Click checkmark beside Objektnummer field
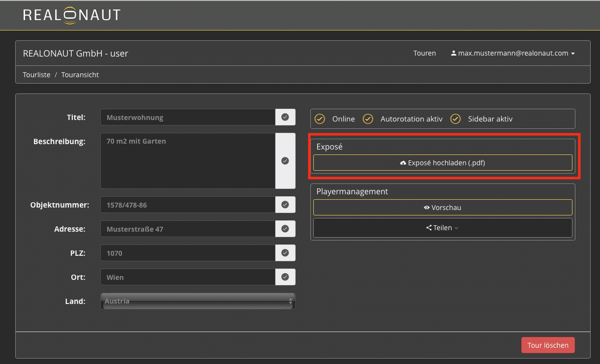Image resolution: width=600 pixels, height=364 pixels. [285, 205]
